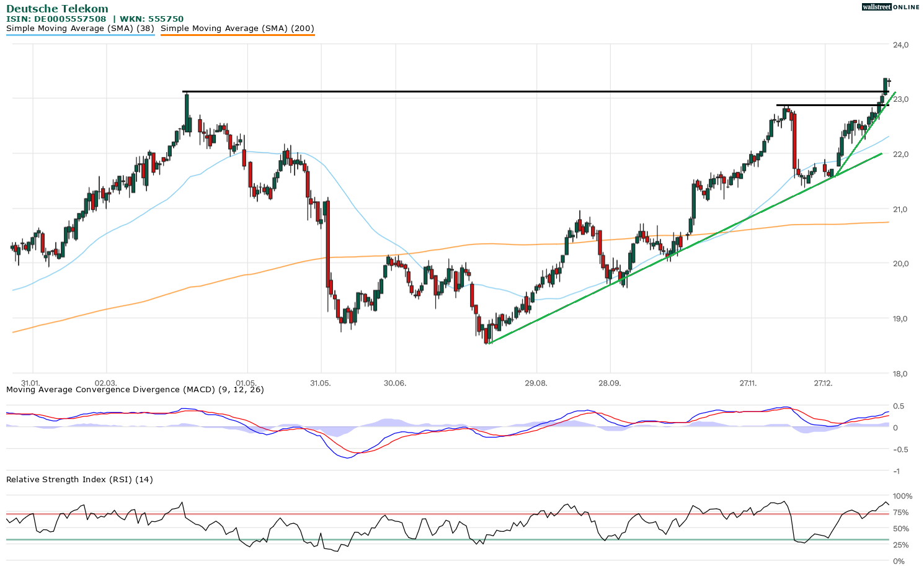The height and width of the screenshot is (566, 924).
Task: Click the latest green candlestick above 23,0
Action: pyautogui.click(x=886, y=86)
